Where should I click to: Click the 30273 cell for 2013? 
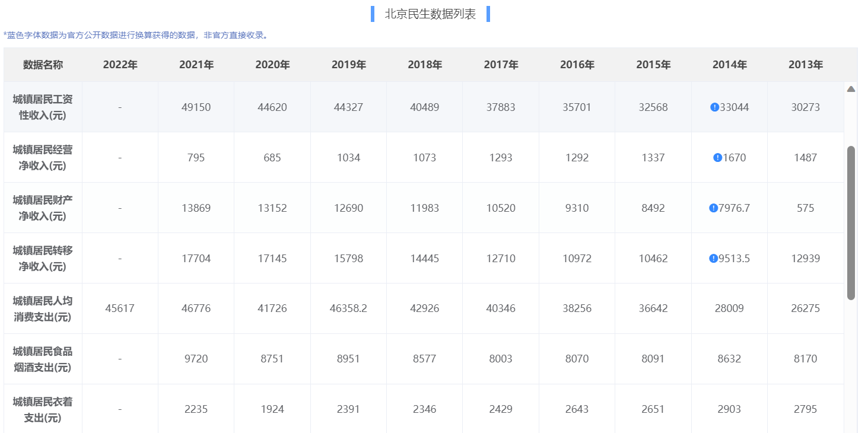point(806,107)
